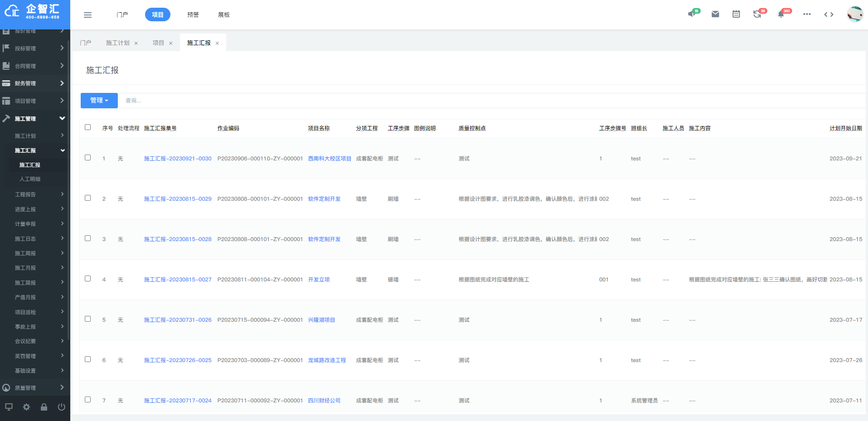Open the user avatar profile
The image size is (868, 421).
(x=855, y=14)
